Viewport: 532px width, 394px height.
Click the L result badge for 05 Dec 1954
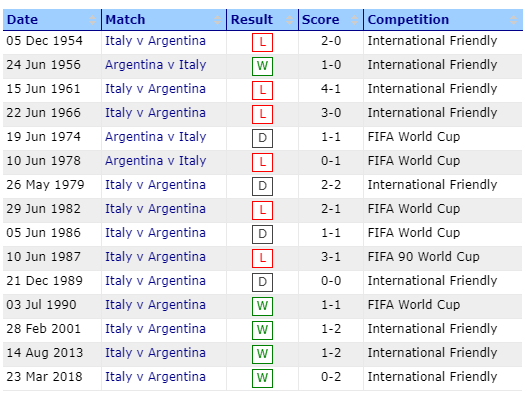click(x=262, y=42)
